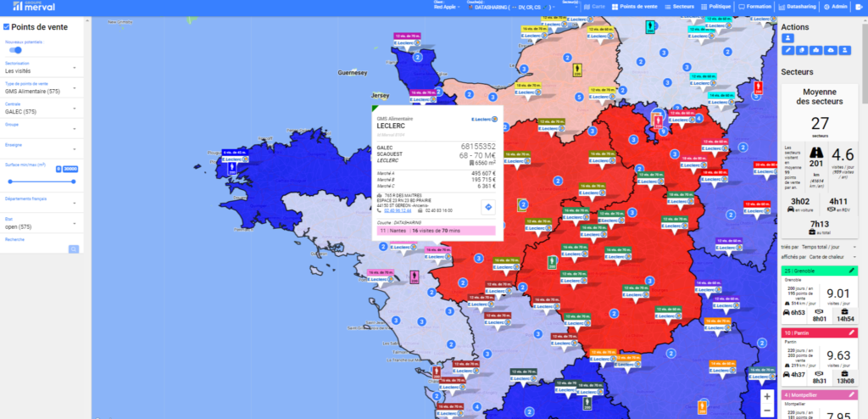The image size is (868, 419).
Task: Open the Départements français dropdown
Action: point(75,202)
